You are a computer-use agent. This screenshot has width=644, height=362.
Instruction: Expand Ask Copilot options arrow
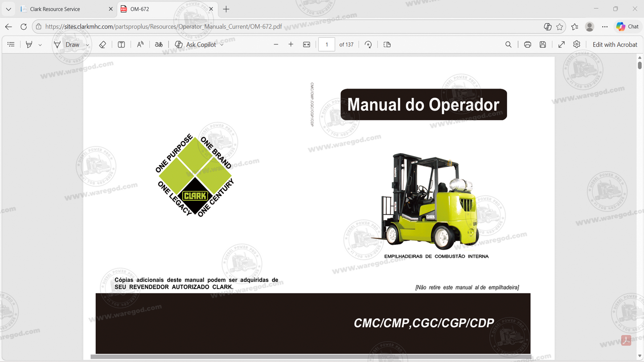pos(222,45)
